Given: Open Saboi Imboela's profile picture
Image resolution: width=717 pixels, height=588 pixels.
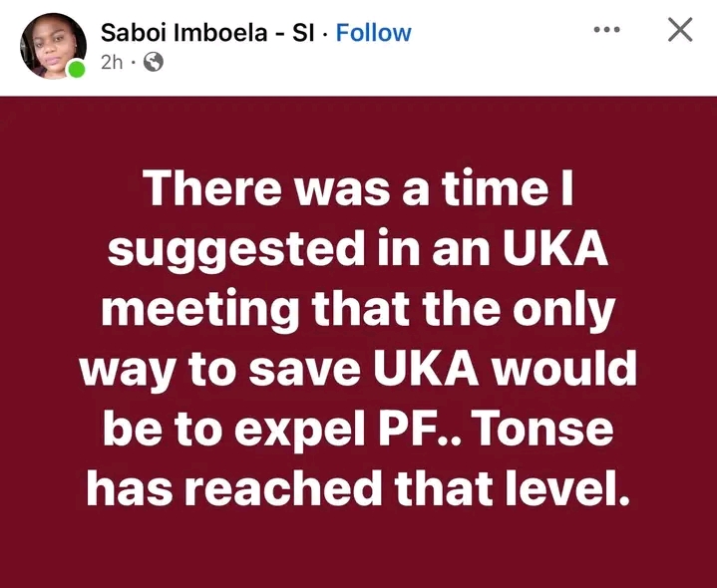Looking at the screenshot, I should pos(53,46).
